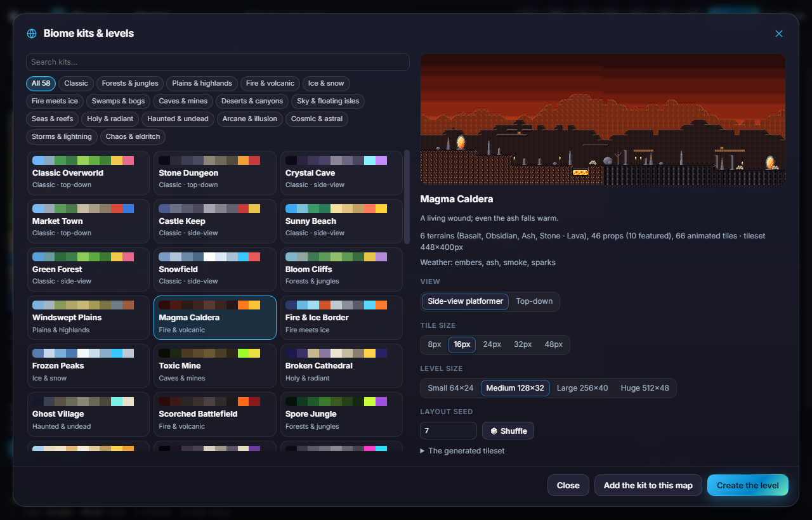
Task: Pick Huge 512×48 level size
Action: [x=645, y=388]
